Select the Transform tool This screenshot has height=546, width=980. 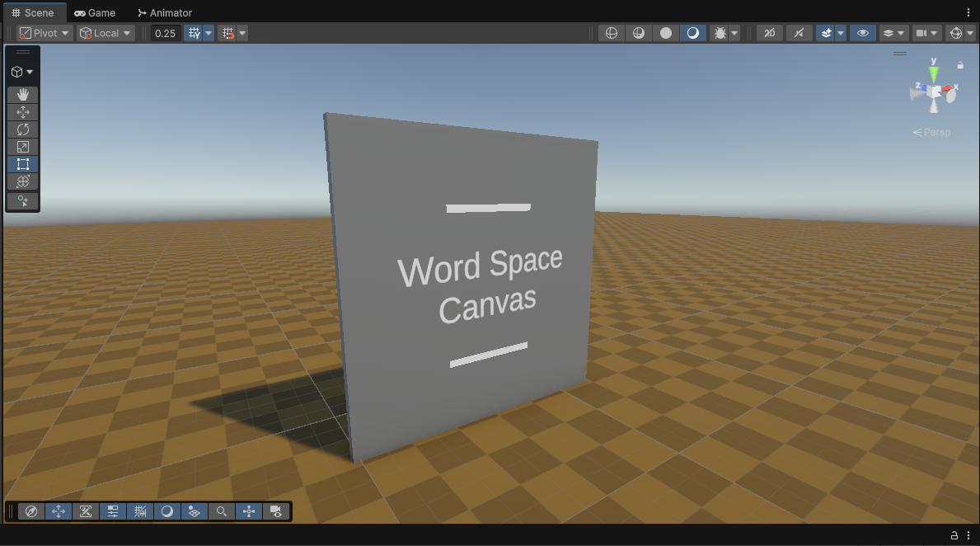click(23, 181)
